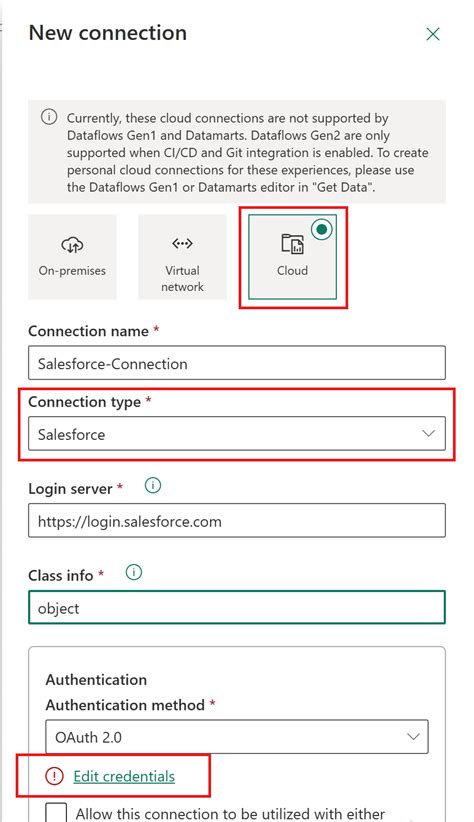Click the Login server URL field
This screenshot has width=474, height=822.
point(237,521)
